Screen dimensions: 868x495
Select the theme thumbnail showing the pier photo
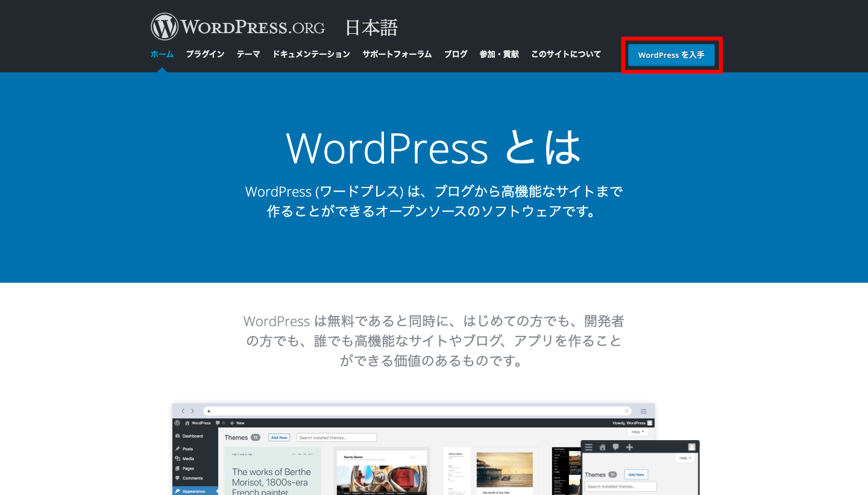(x=491, y=471)
